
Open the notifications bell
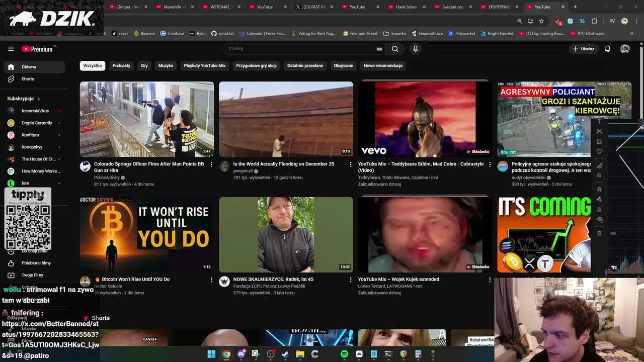(607, 49)
